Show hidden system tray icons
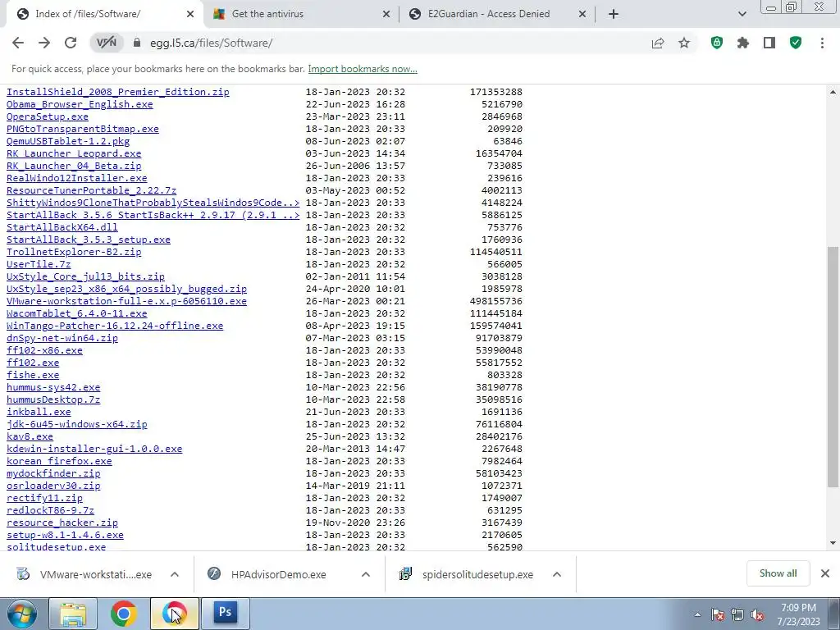This screenshot has width=840, height=630. click(697, 615)
